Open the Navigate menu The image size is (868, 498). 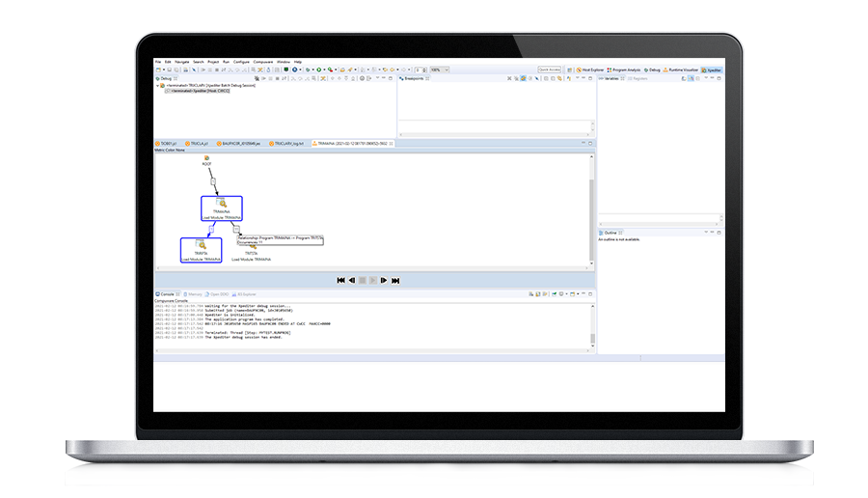point(182,61)
